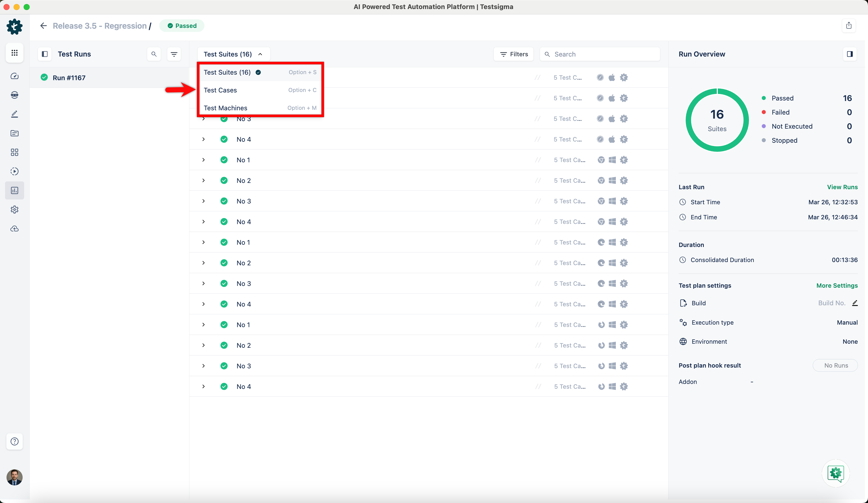868x503 pixels.
Task: Open the Filters button
Action: point(514,54)
